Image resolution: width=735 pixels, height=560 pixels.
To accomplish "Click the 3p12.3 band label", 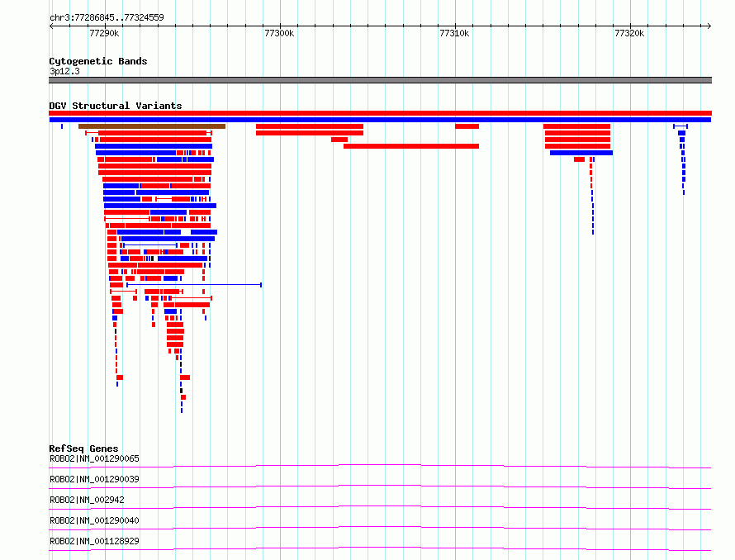I will pyautogui.click(x=64, y=71).
